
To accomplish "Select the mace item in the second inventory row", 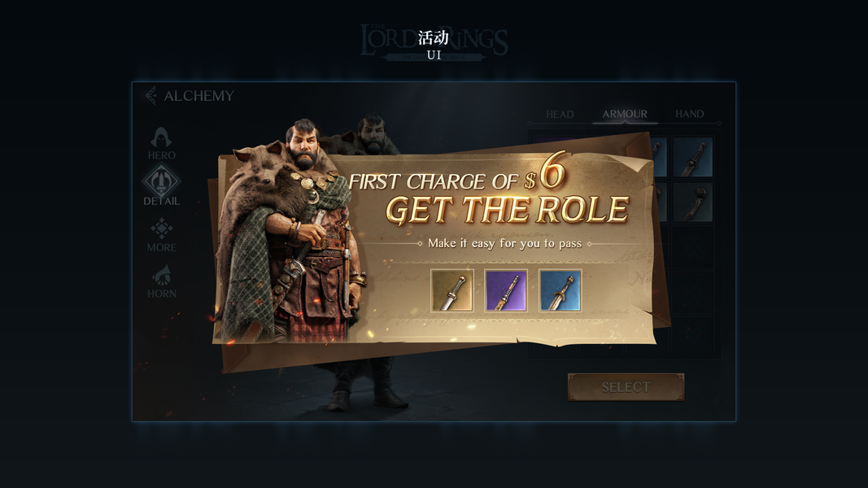I will pos(693,203).
